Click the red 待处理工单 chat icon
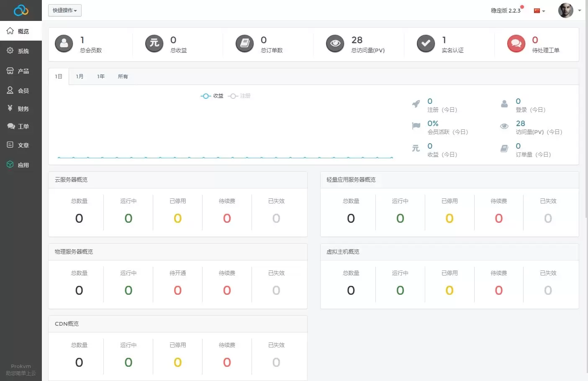This screenshot has height=381, width=588. (516, 44)
